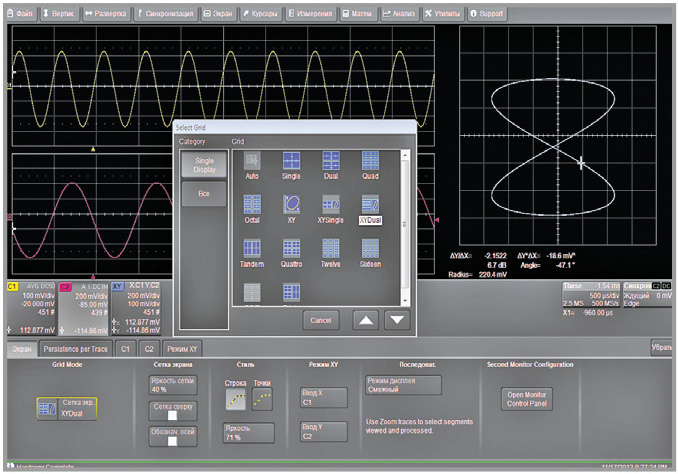Pick the Dual grid layout icon
Image resolution: width=678 pixels, height=474 pixels.
(x=331, y=162)
